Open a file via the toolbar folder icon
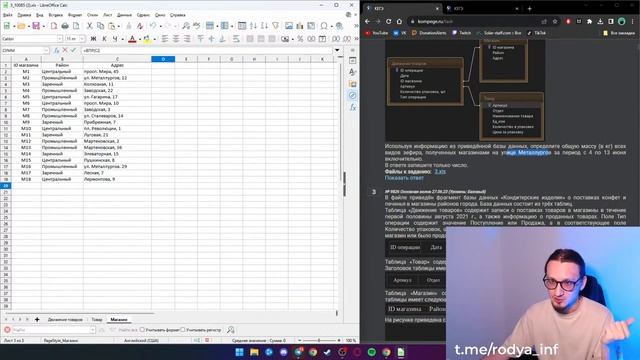The height and width of the screenshot is (360, 640). 21,26
